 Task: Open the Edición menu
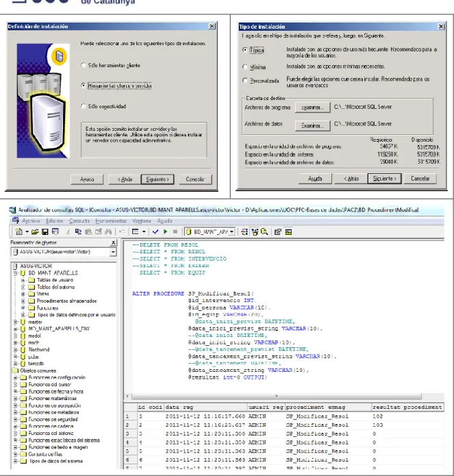(54, 221)
